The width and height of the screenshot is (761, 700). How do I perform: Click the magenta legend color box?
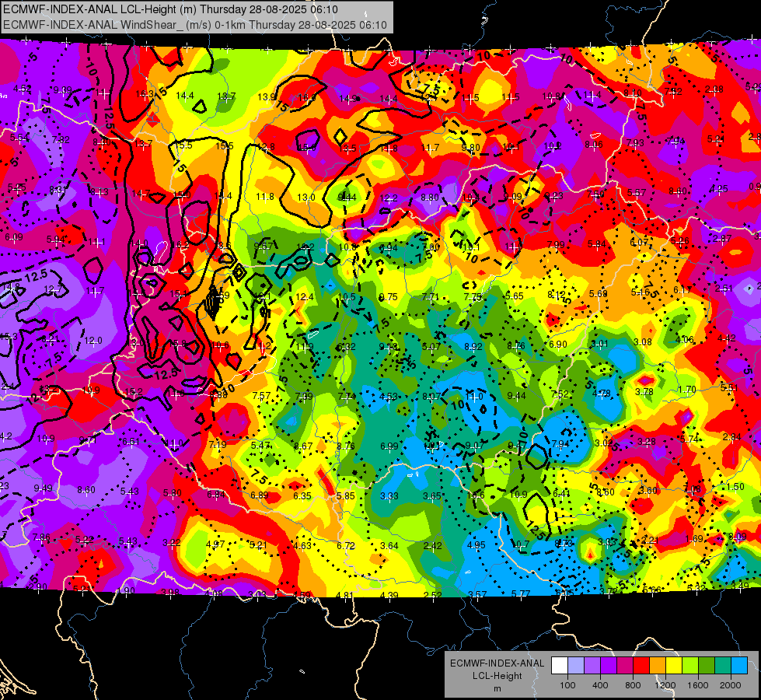pos(625,666)
